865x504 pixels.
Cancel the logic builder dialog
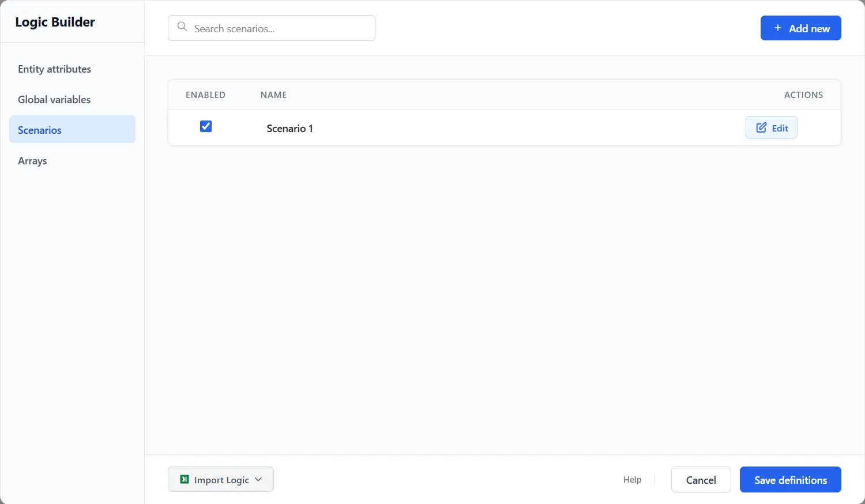(701, 479)
